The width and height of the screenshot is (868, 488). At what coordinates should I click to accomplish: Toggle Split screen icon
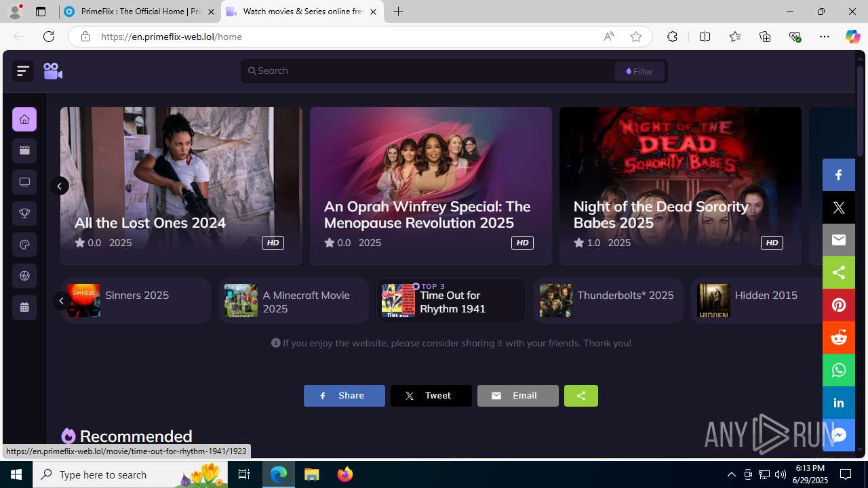705,37
